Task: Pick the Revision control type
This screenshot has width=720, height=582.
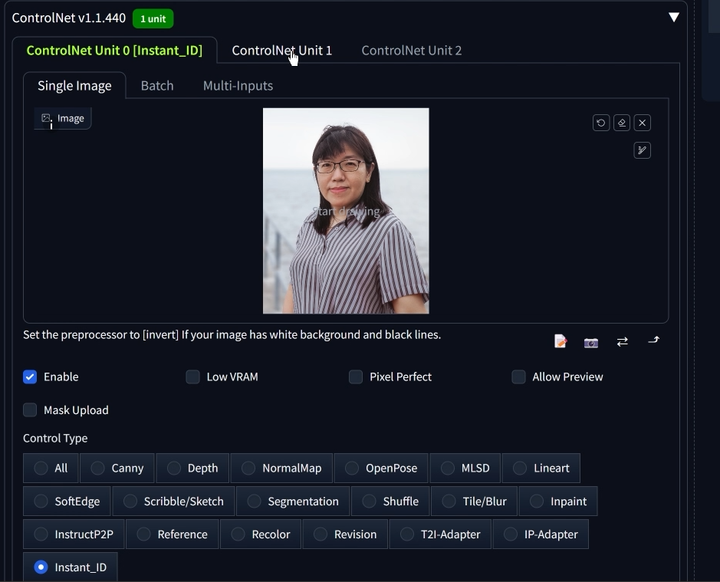Action: [345, 534]
